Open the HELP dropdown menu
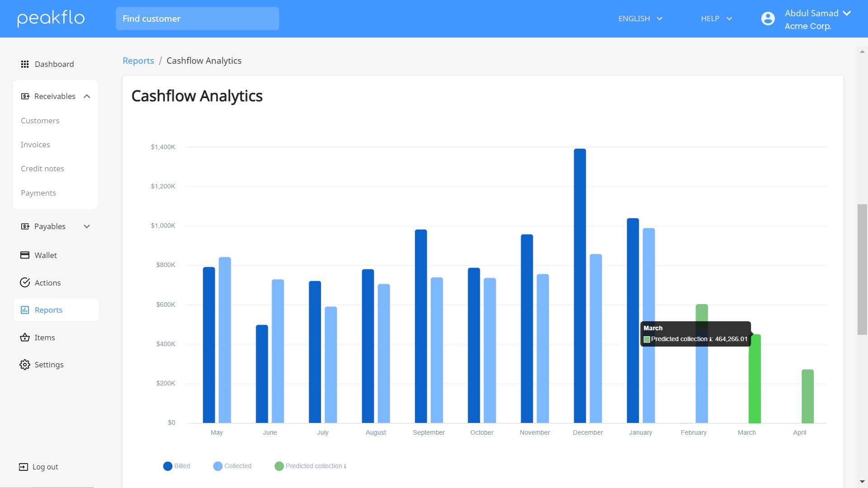 716,19
